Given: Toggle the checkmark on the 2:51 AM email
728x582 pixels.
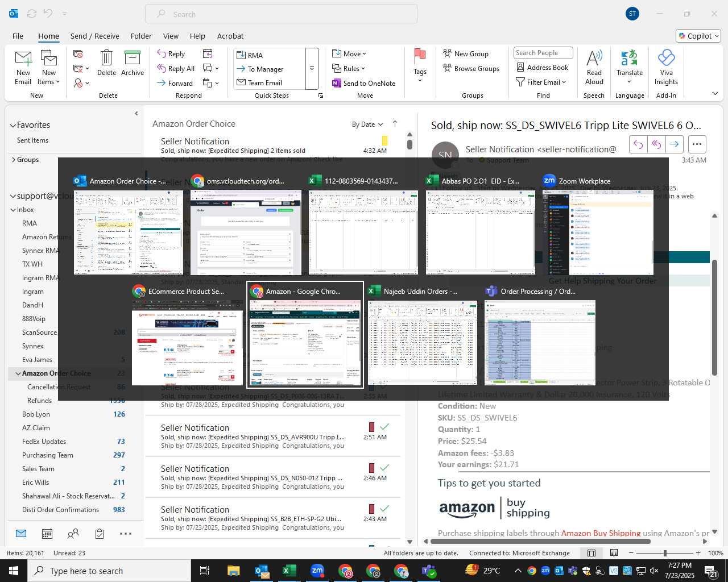Looking at the screenshot, I should [384, 426].
